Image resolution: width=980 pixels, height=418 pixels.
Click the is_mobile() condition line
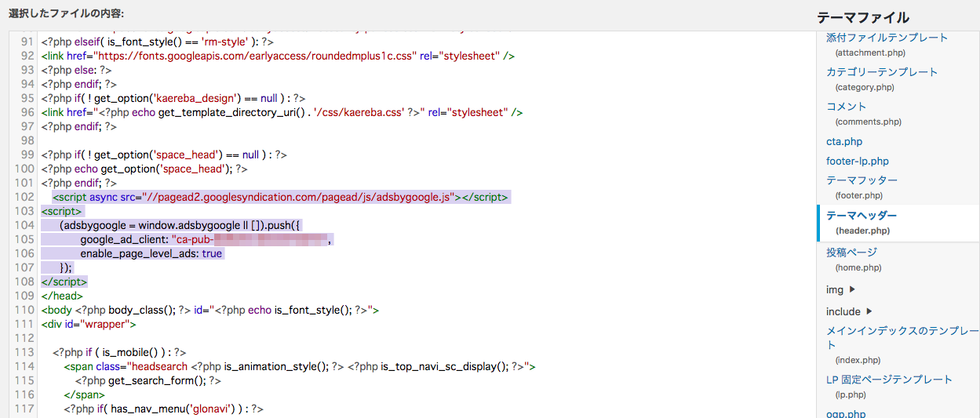point(119,352)
